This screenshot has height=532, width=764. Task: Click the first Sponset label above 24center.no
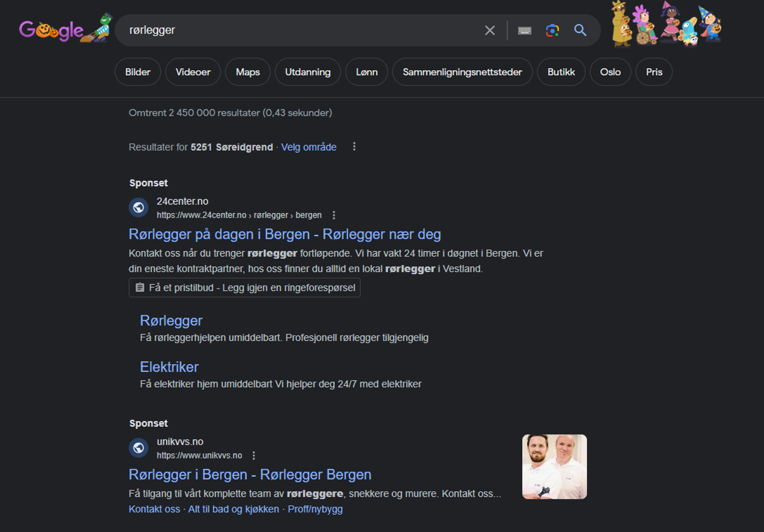click(x=148, y=183)
